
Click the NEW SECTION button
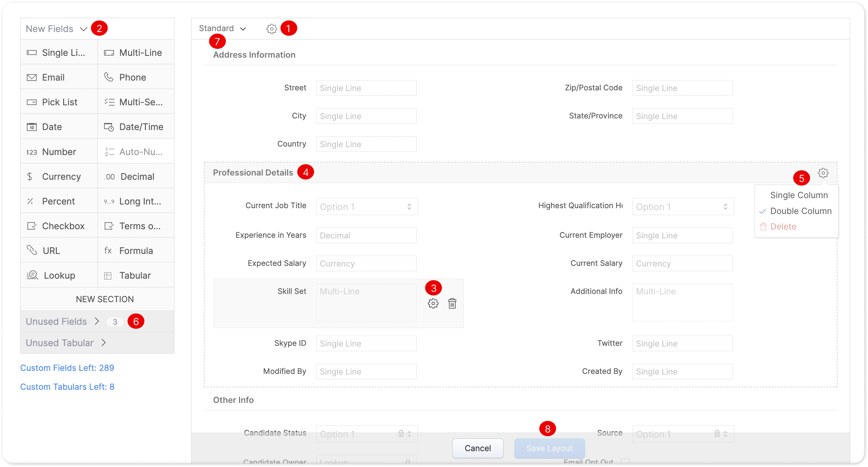point(104,299)
